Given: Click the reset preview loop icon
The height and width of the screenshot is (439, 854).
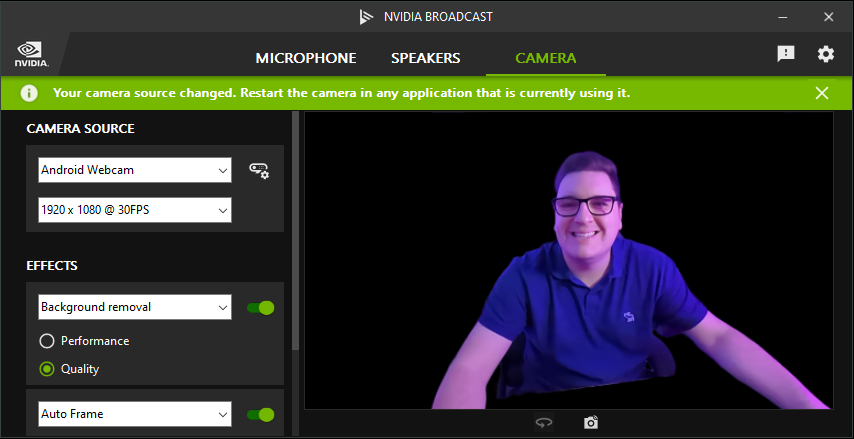Looking at the screenshot, I should [x=543, y=423].
